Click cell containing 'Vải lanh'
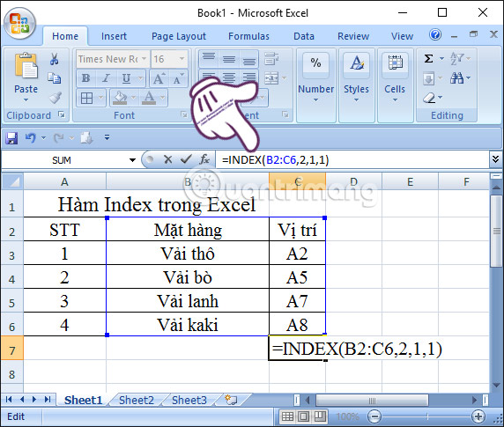Viewport: 504px width, 427px height. (x=188, y=301)
